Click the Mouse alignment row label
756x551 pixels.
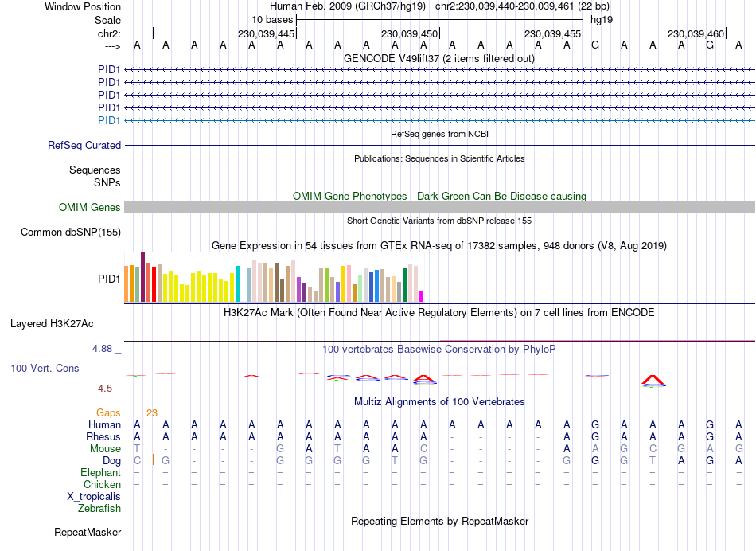click(x=105, y=449)
